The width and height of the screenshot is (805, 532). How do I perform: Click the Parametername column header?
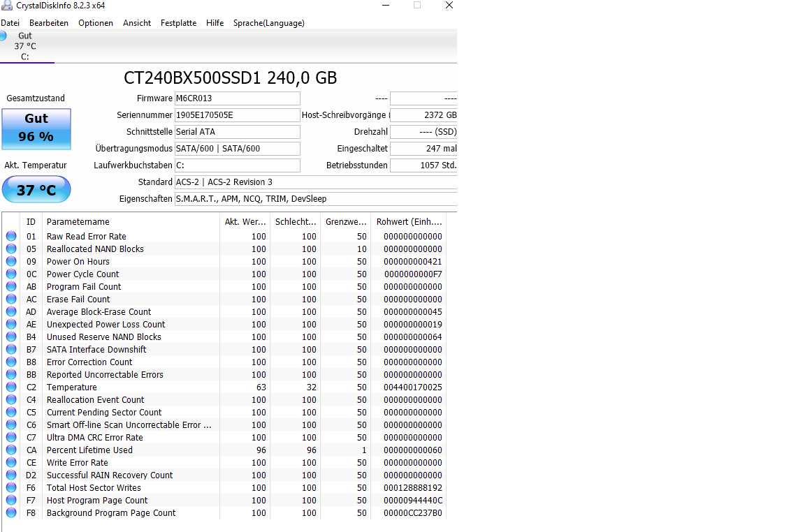[131, 221]
